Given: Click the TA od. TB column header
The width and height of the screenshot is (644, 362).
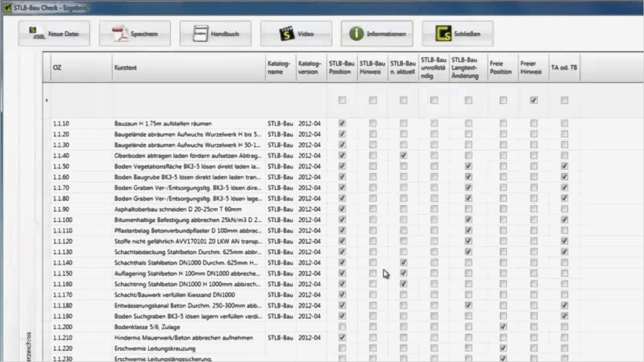Looking at the screenshot, I should [565, 67].
